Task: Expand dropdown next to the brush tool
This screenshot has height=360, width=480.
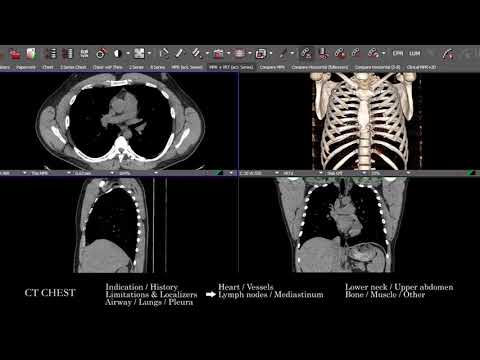Action: (292, 53)
